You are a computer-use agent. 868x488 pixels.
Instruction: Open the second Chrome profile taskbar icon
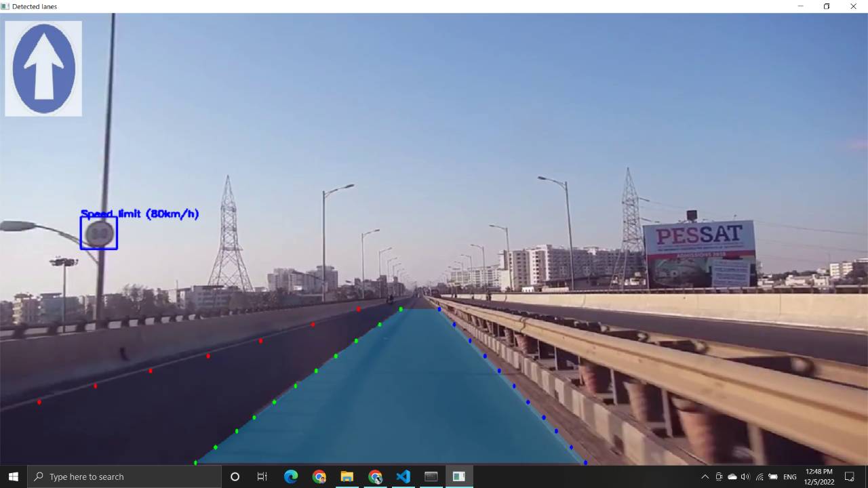click(x=375, y=476)
